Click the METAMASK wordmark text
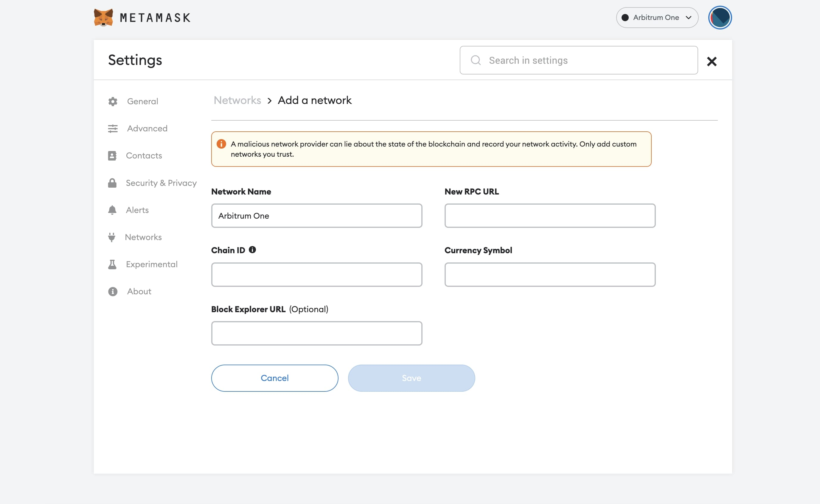This screenshot has height=504, width=820. click(x=155, y=18)
